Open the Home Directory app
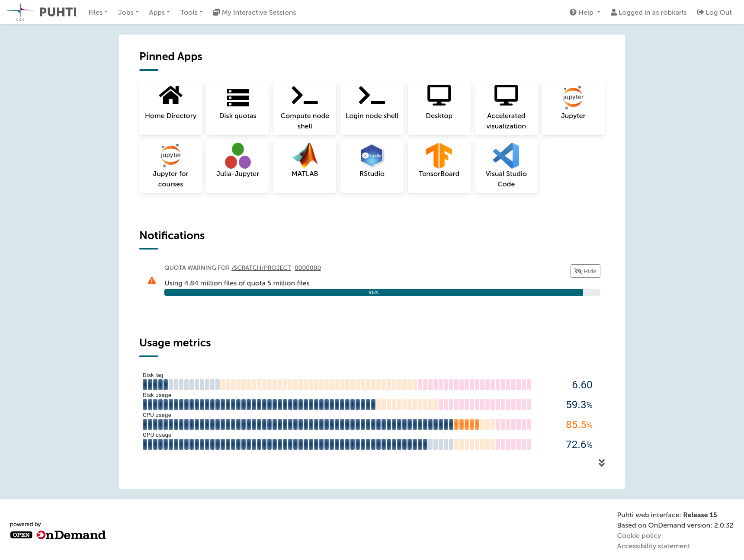Image resolution: width=744 pixels, height=560 pixels. [x=170, y=108]
